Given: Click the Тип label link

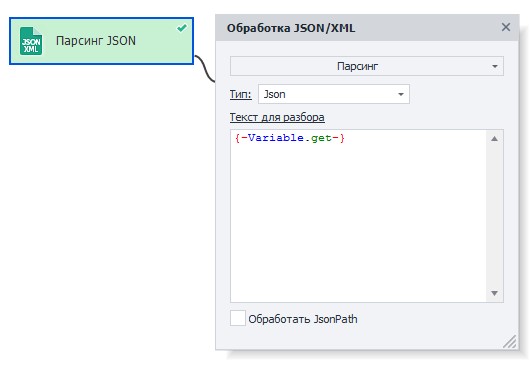Looking at the screenshot, I should pos(240,94).
